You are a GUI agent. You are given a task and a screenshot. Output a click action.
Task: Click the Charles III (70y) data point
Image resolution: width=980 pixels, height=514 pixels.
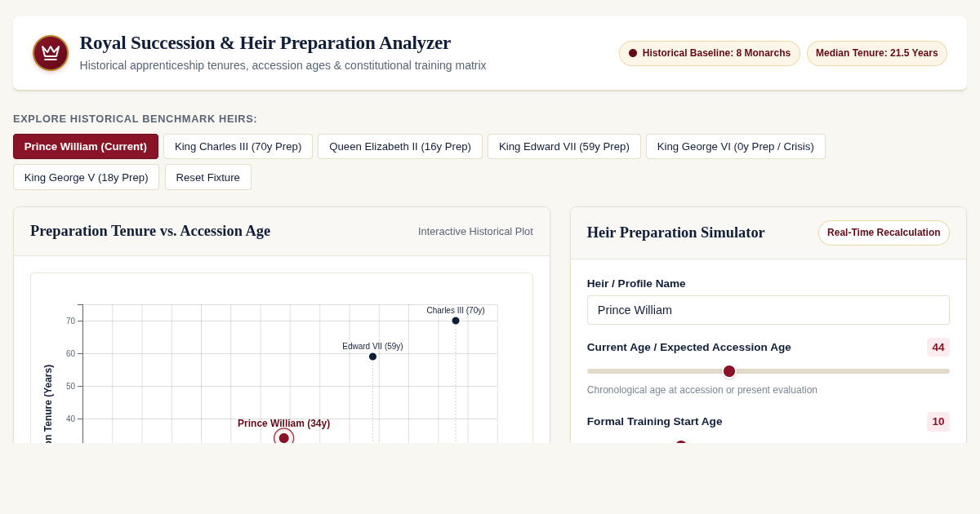click(456, 321)
